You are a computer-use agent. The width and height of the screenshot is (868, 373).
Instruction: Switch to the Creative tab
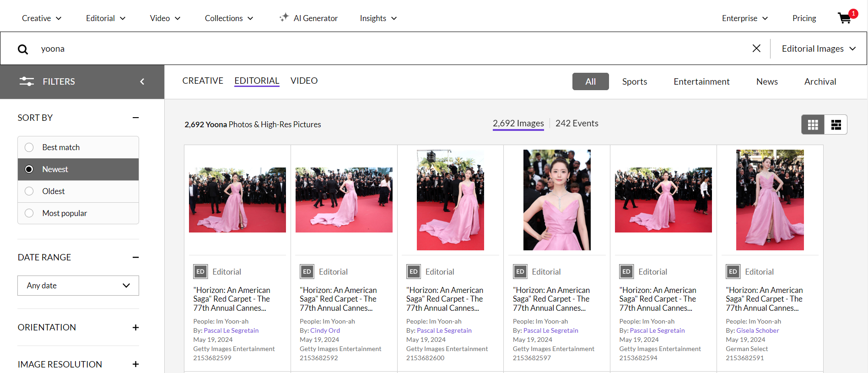pyautogui.click(x=203, y=81)
